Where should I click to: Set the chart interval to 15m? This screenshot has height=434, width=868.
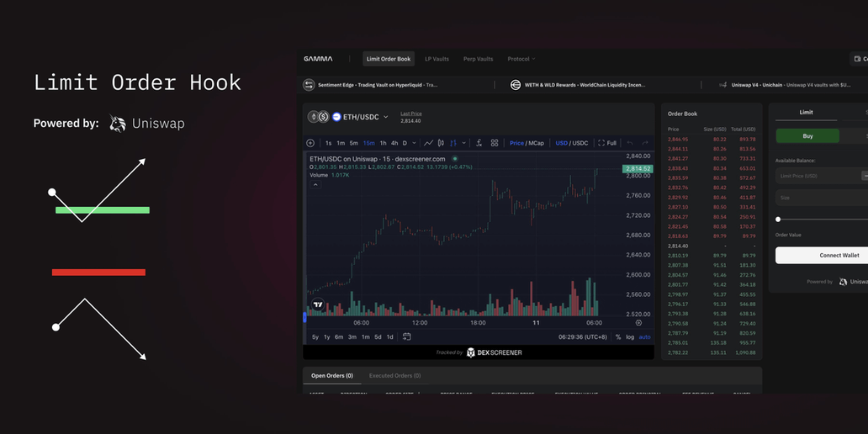click(368, 143)
